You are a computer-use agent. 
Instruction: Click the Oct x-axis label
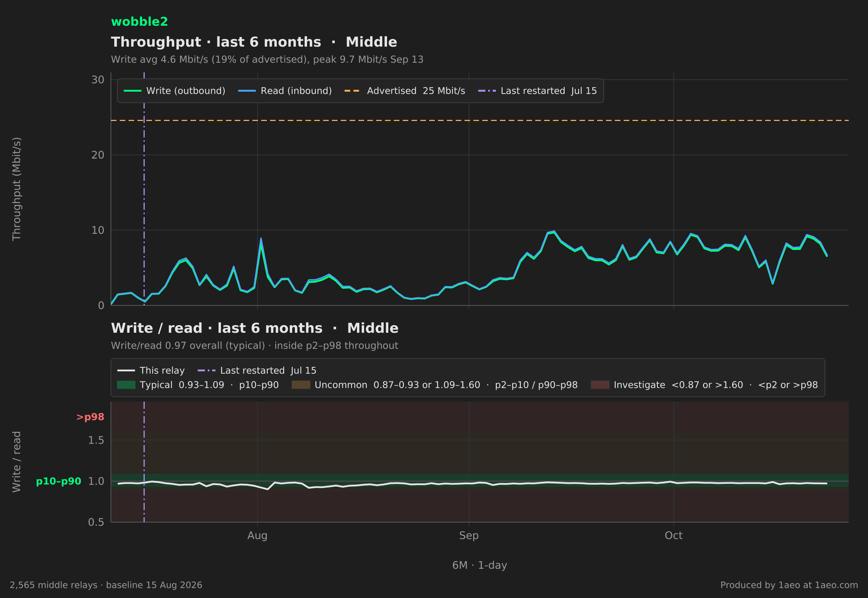pos(674,536)
